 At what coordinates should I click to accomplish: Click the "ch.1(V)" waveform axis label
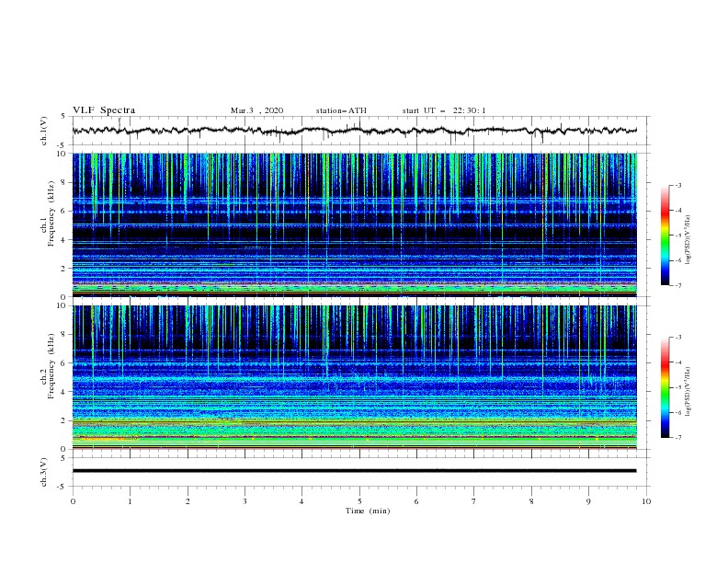(x=44, y=131)
